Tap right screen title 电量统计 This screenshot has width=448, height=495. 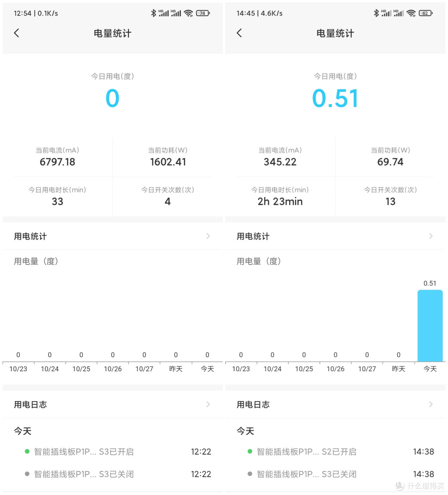[x=335, y=33]
